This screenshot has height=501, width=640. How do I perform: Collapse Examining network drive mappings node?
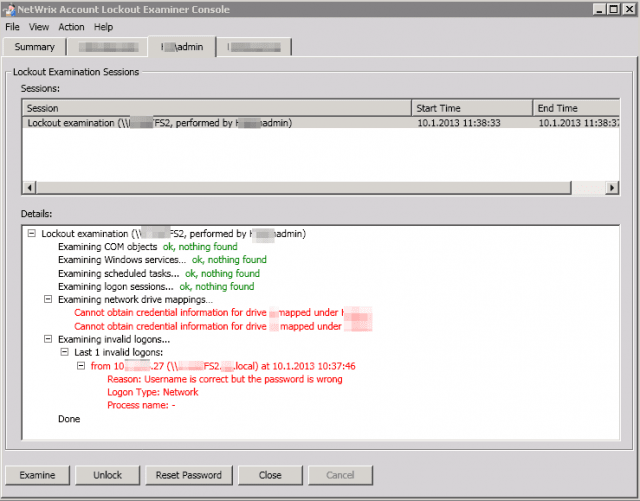[x=48, y=299]
